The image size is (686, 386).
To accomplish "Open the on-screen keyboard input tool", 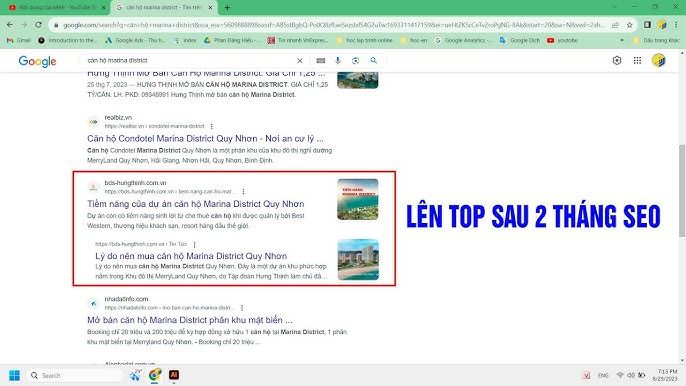I will (x=321, y=60).
